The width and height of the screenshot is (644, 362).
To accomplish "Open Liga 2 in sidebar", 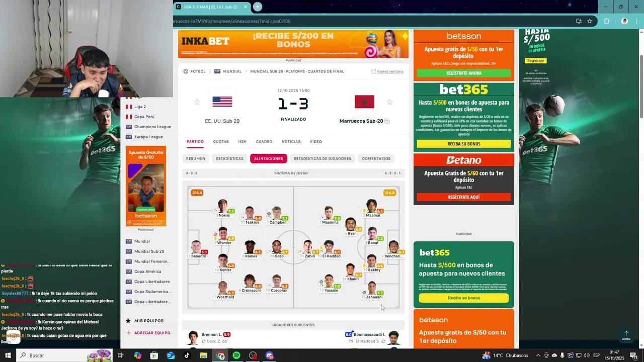I will 140,107.
